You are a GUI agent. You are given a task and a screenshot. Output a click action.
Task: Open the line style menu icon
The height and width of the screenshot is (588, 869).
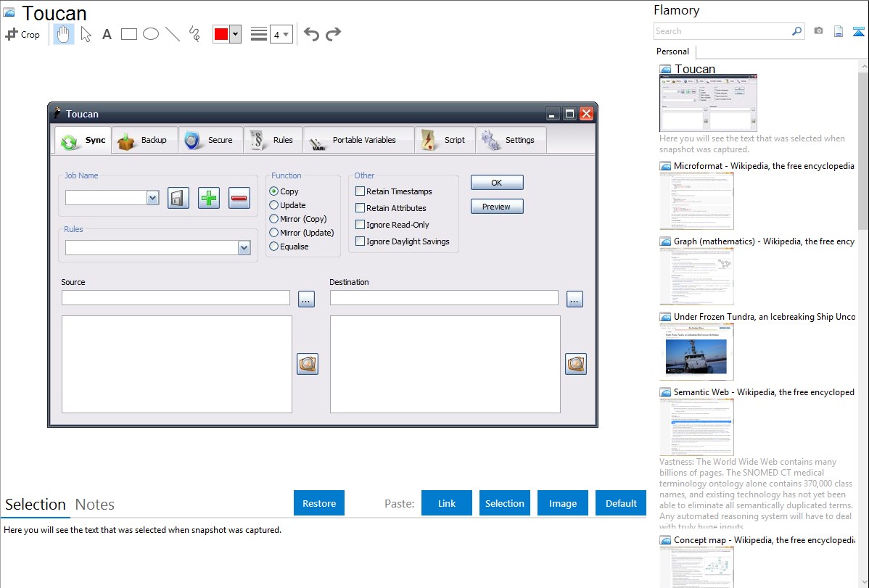point(259,34)
